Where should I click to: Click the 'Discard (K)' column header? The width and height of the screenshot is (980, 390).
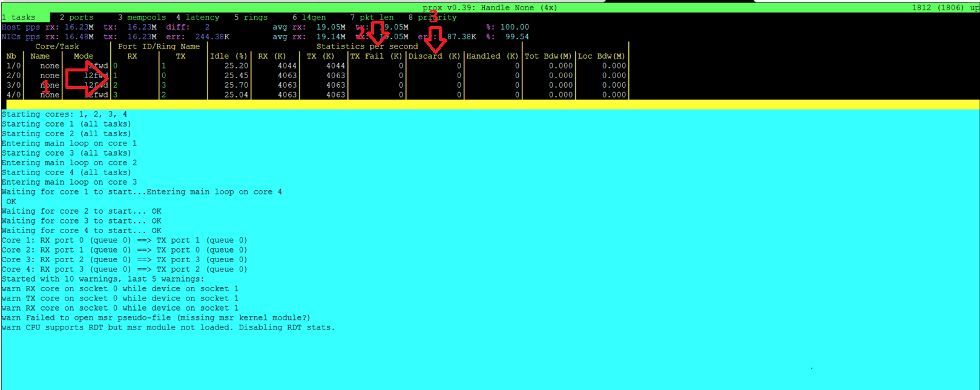click(x=434, y=56)
